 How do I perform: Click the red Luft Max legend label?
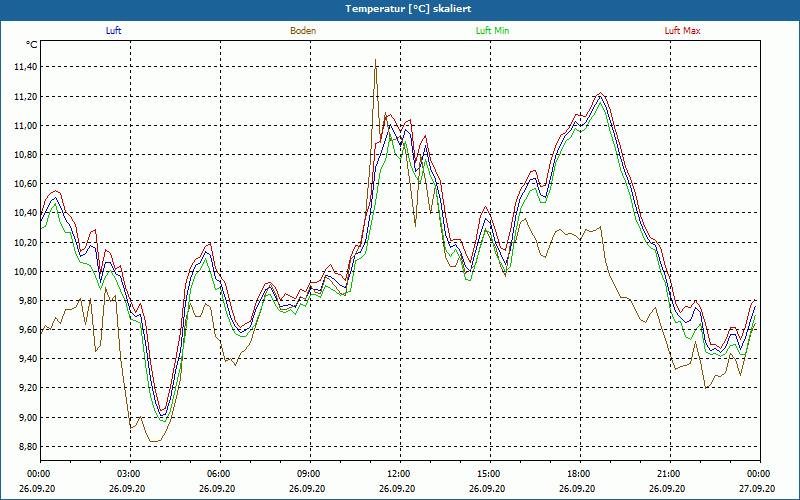(x=682, y=31)
